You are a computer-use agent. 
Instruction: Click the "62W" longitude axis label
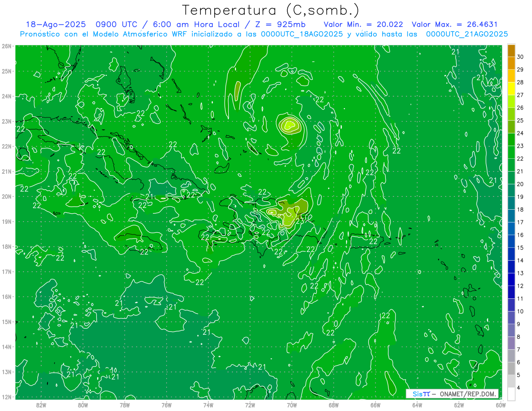coord(459,405)
